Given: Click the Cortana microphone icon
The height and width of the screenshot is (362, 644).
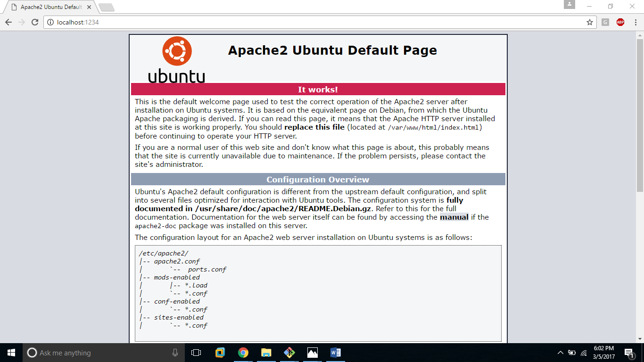Looking at the screenshot, I should pyautogui.click(x=175, y=353).
